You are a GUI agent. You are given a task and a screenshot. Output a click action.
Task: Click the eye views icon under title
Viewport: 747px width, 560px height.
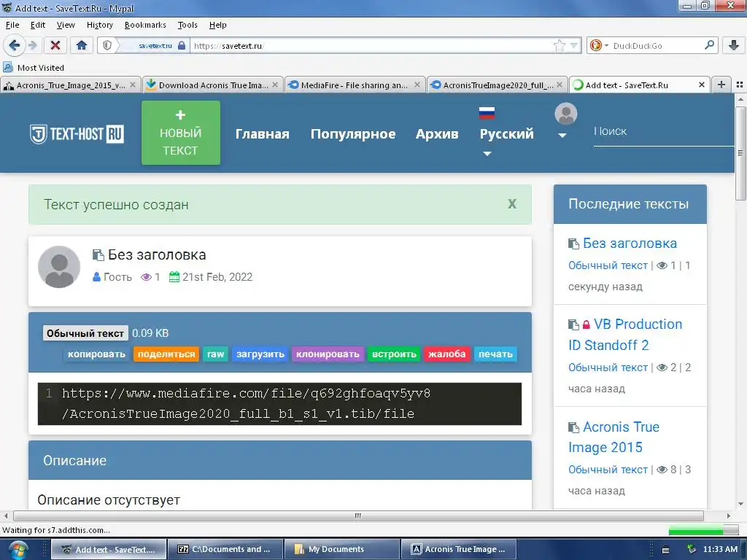(146, 277)
